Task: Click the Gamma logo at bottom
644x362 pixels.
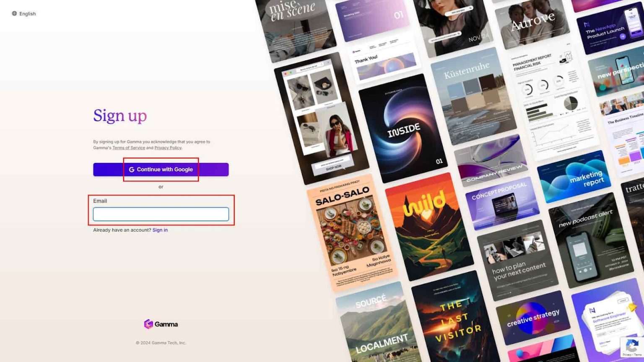Action: (x=161, y=324)
